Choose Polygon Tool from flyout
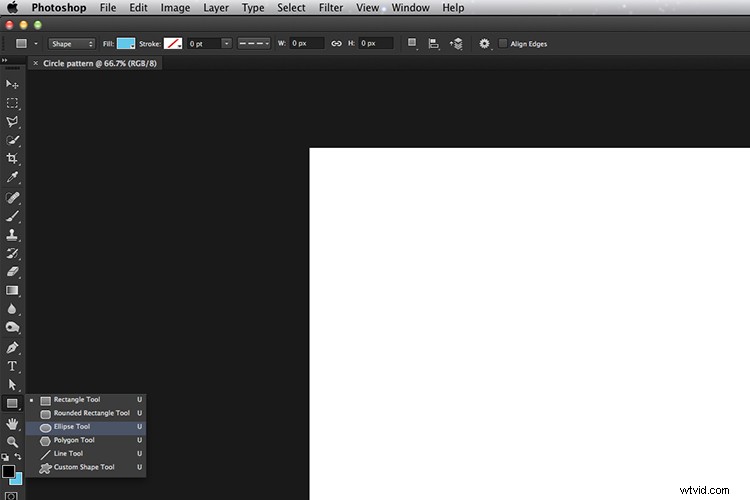 click(x=86, y=440)
